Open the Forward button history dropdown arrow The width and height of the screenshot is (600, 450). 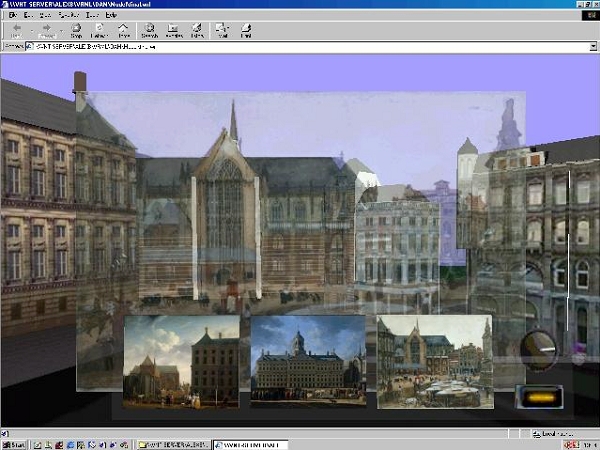pos(61,30)
